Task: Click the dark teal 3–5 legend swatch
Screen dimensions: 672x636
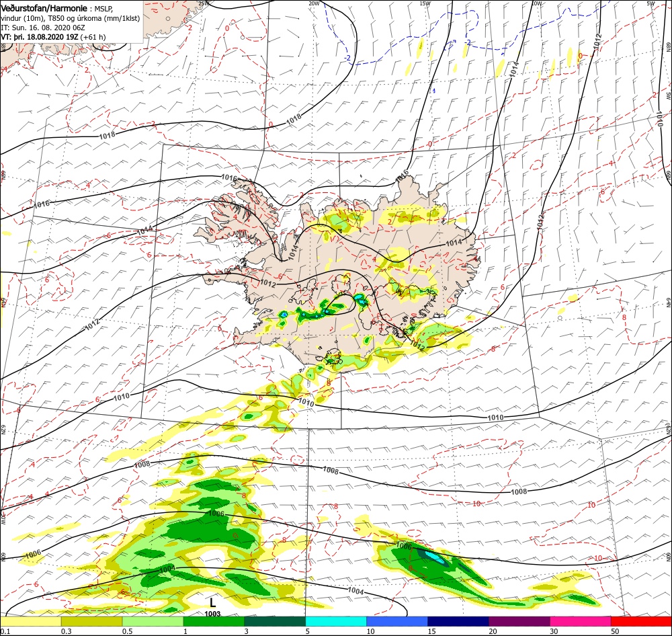Action: coord(275,622)
